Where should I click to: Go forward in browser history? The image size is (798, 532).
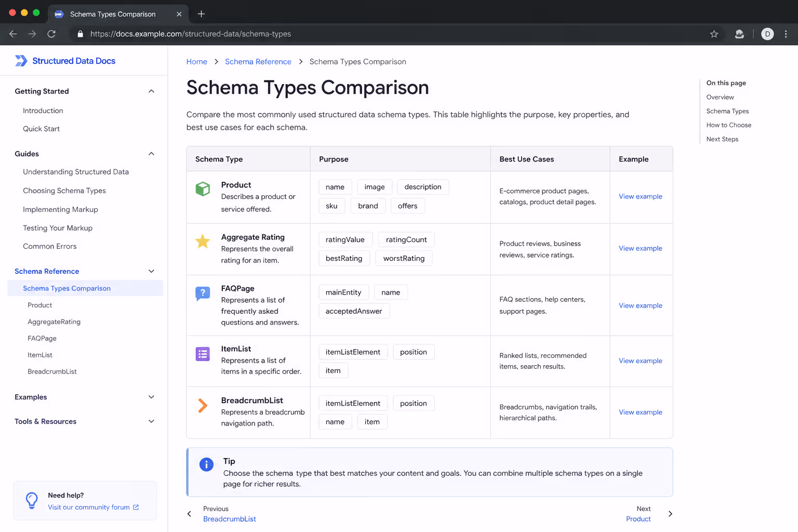tap(32, 34)
